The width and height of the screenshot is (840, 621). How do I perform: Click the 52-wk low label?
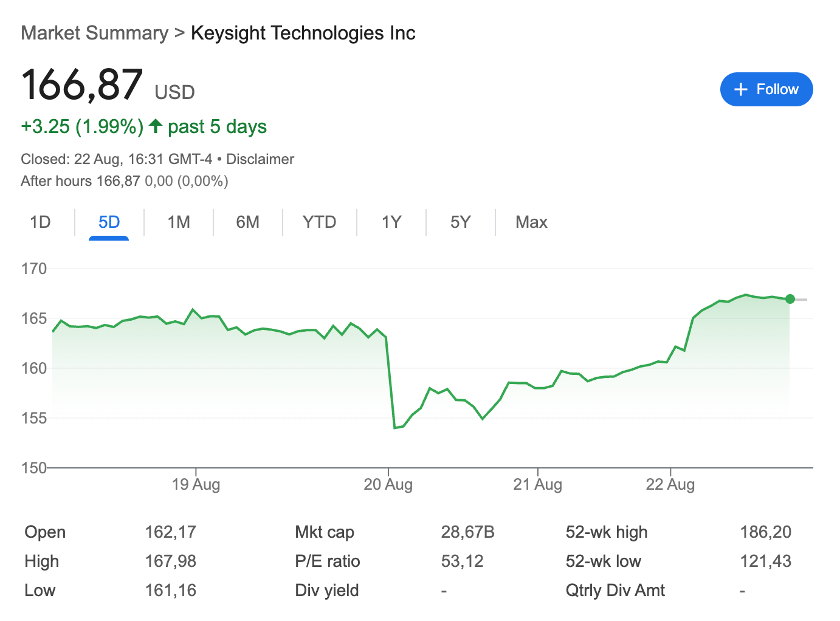(604, 561)
